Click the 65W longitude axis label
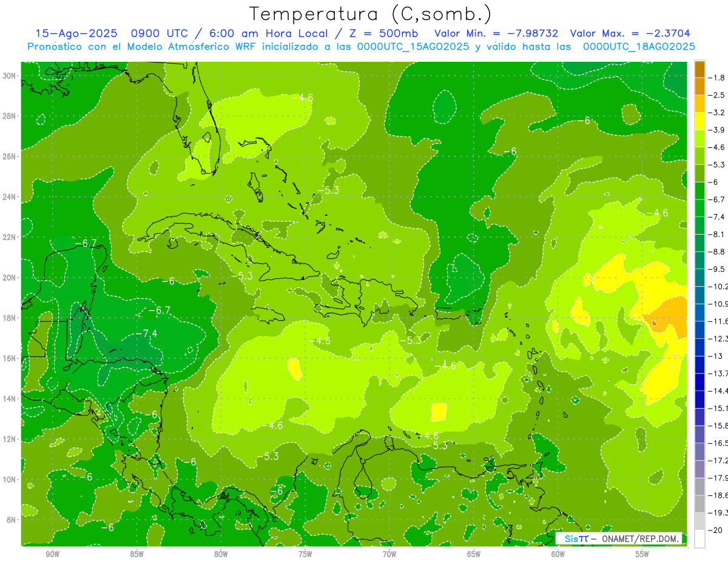 point(474,554)
